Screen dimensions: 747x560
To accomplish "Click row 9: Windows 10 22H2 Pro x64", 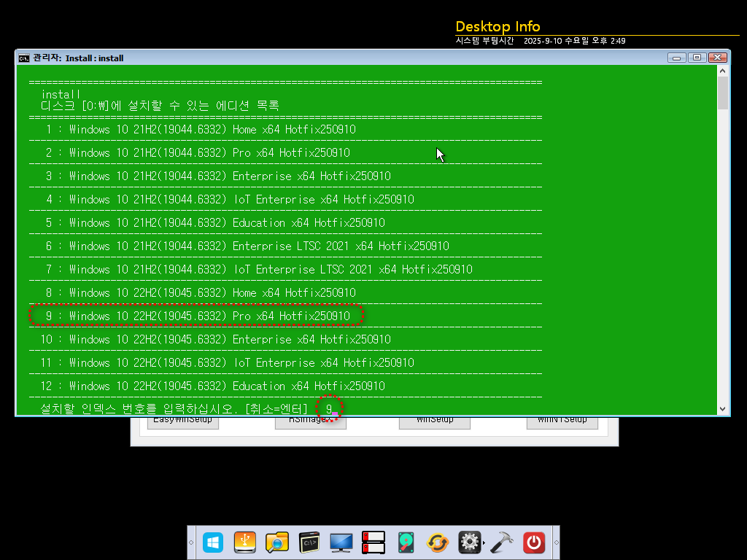I will [198, 316].
